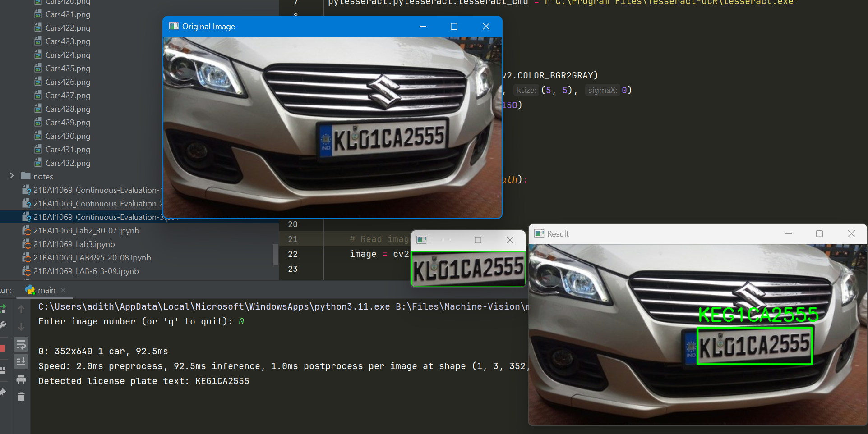Select Cars432.png in the project tree
This screenshot has width=868, height=434.
68,163
